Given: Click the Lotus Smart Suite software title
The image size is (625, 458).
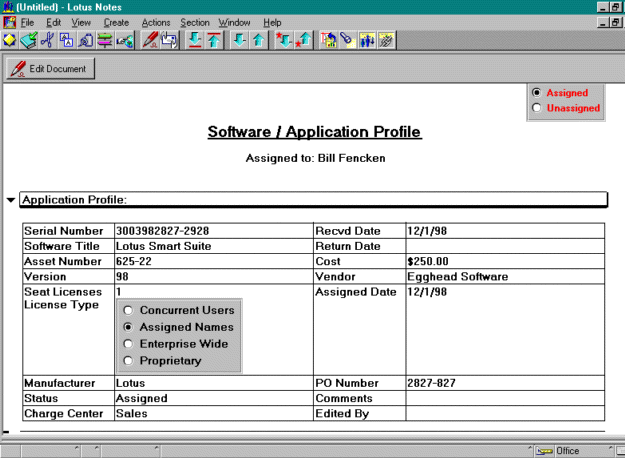Looking at the screenshot, I should tap(163, 246).
